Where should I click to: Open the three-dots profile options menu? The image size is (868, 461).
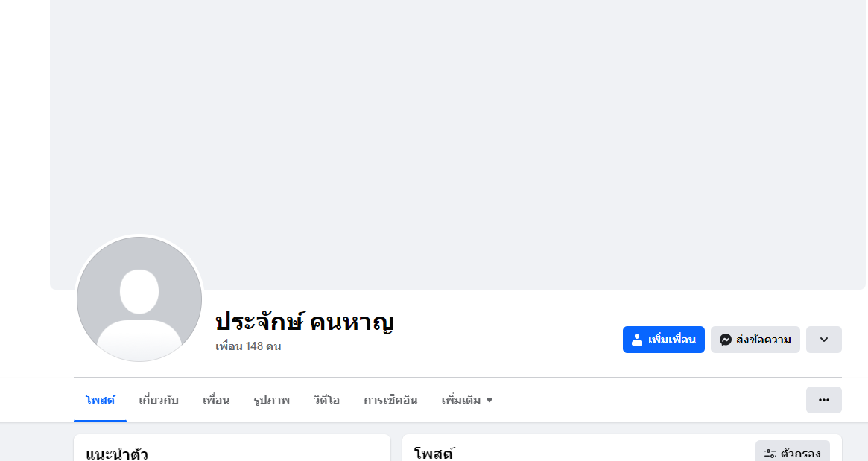click(823, 400)
